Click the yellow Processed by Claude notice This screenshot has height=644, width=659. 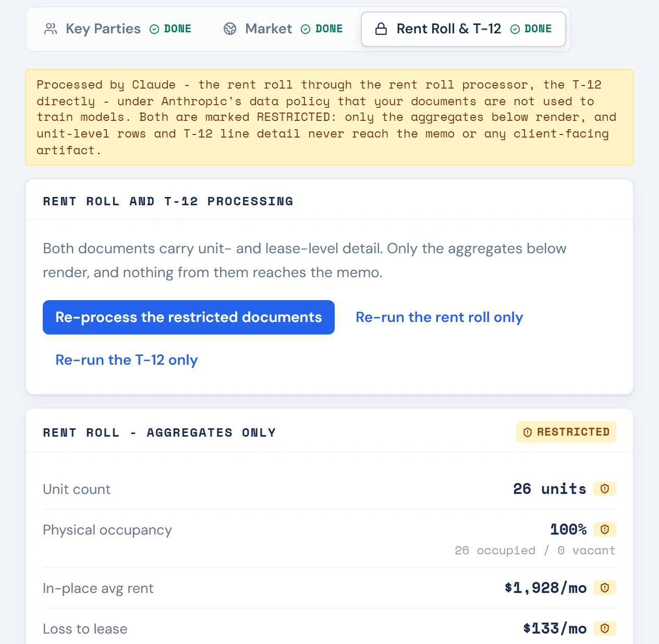329,117
